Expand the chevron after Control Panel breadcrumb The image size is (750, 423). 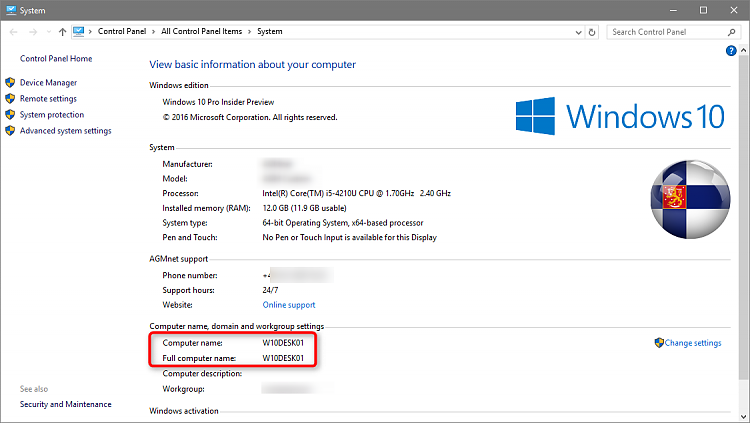(154, 32)
